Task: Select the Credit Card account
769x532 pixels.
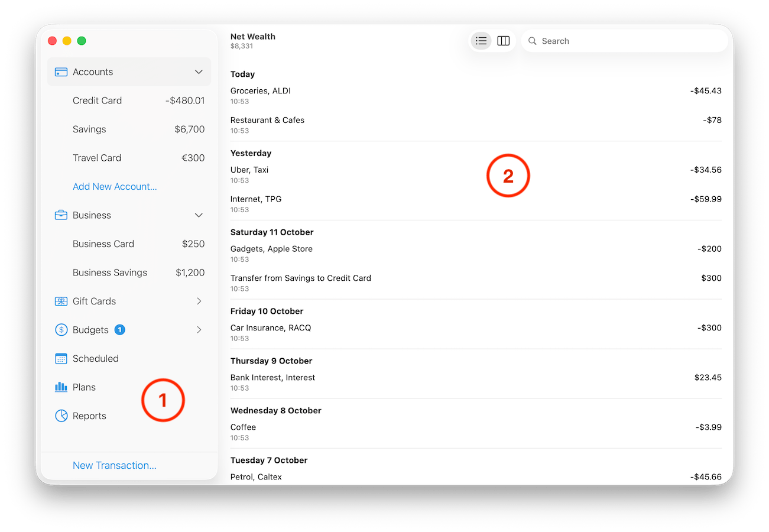Action: 129,100
